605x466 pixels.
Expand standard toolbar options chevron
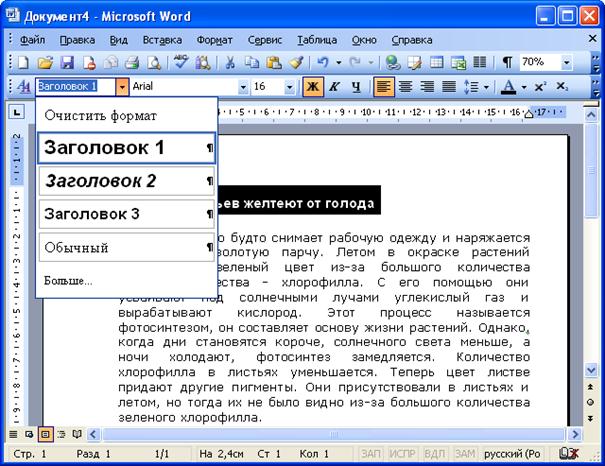[596, 63]
